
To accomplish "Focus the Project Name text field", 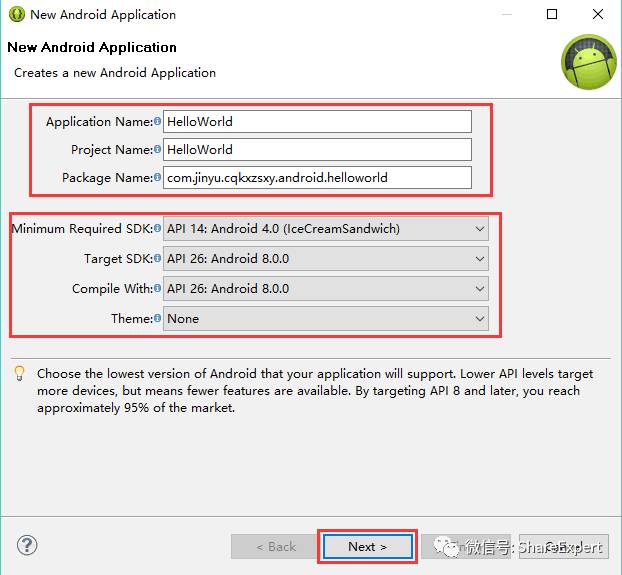I will click(x=317, y=150).
